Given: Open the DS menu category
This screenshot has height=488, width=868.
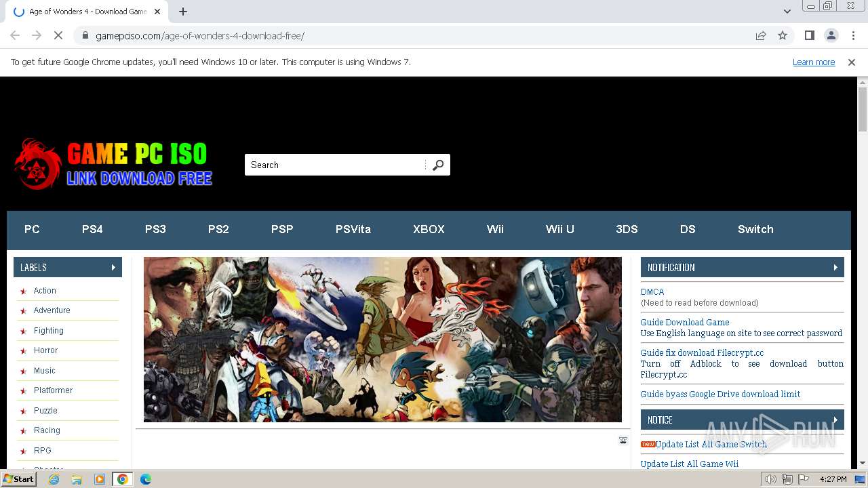Looking at the screenshot, I should point(688,229).
